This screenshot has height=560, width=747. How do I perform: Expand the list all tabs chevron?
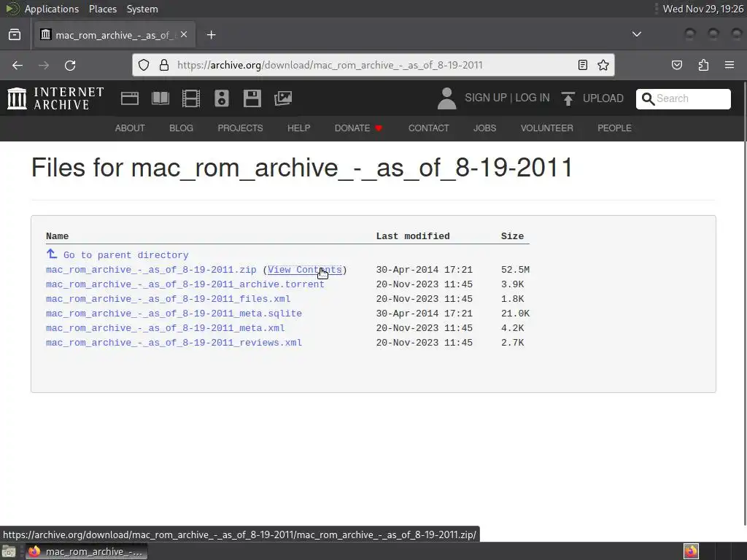tap(636, 34)
